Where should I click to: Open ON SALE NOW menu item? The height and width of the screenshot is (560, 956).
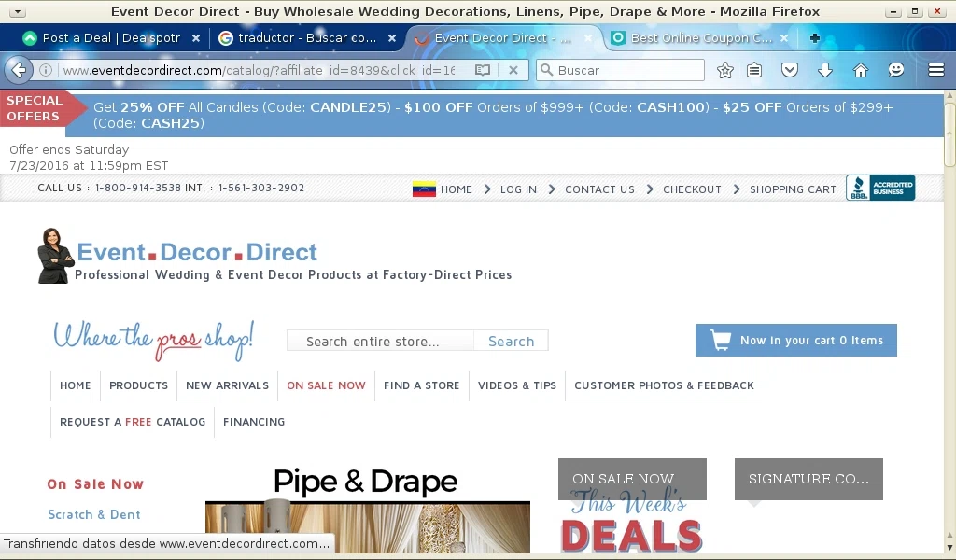[x=326, y=385]
